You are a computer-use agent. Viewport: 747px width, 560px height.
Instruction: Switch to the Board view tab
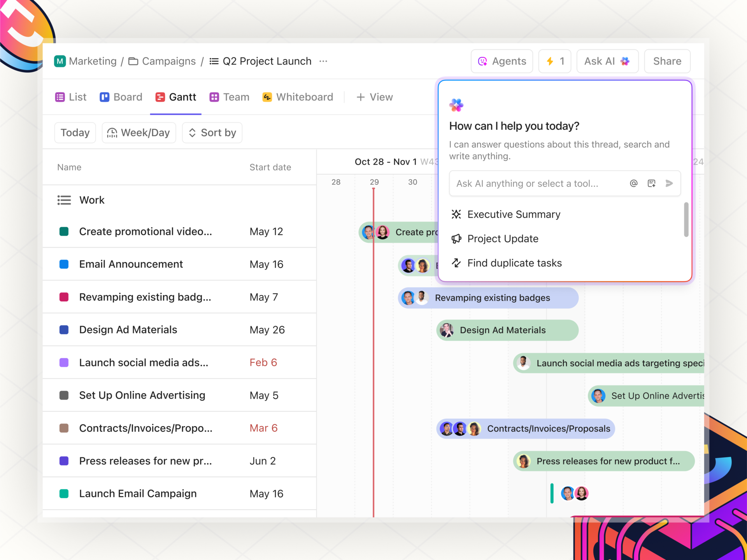tap(121, 97)
